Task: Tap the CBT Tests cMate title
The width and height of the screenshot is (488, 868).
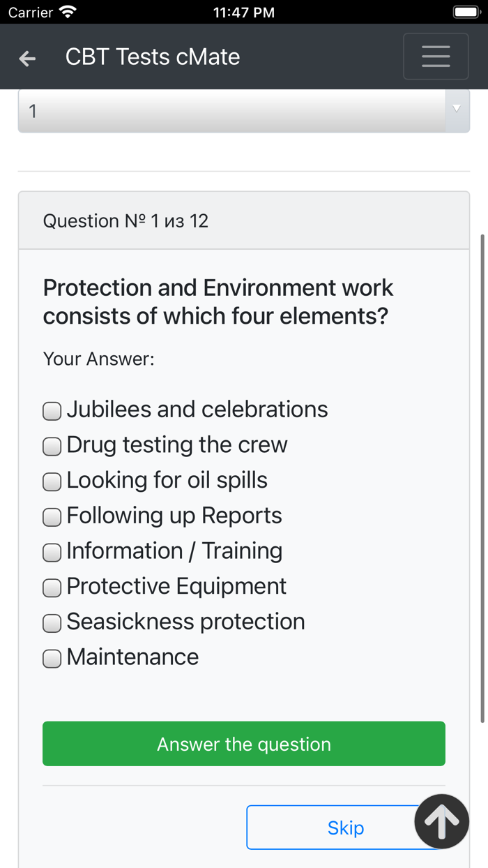Action: click(x=153, y=57)
